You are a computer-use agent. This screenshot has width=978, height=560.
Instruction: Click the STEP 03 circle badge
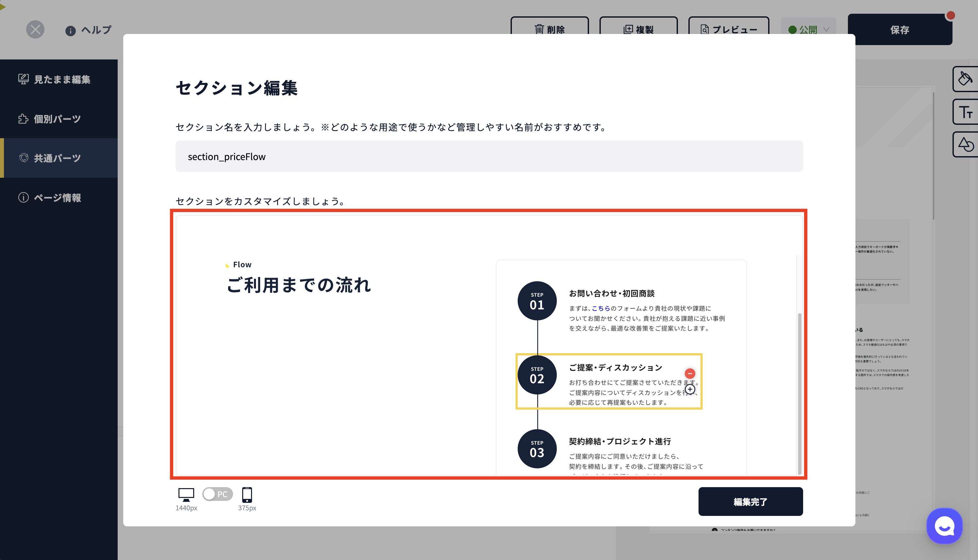537,449
